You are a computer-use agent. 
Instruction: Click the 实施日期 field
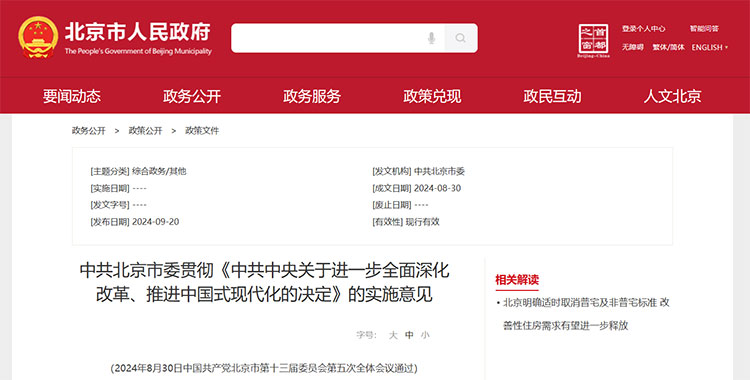click(119, 189)
